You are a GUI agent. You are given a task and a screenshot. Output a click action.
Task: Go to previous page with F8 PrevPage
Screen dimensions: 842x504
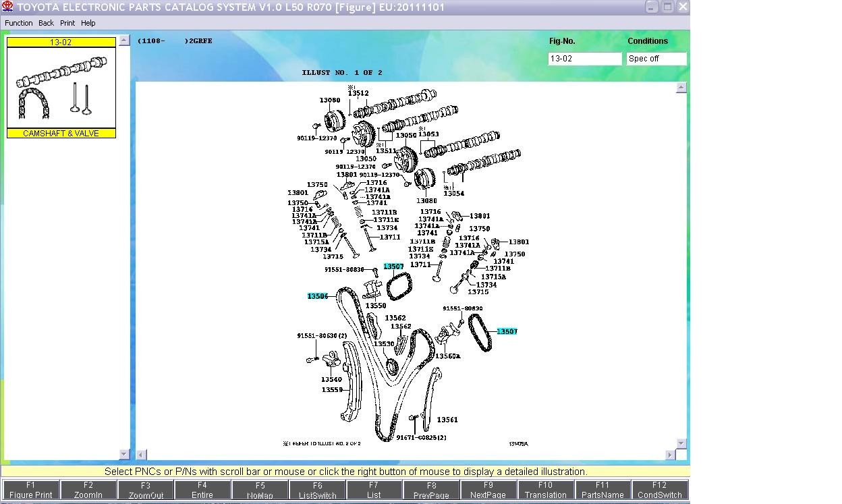pos(431,490)
